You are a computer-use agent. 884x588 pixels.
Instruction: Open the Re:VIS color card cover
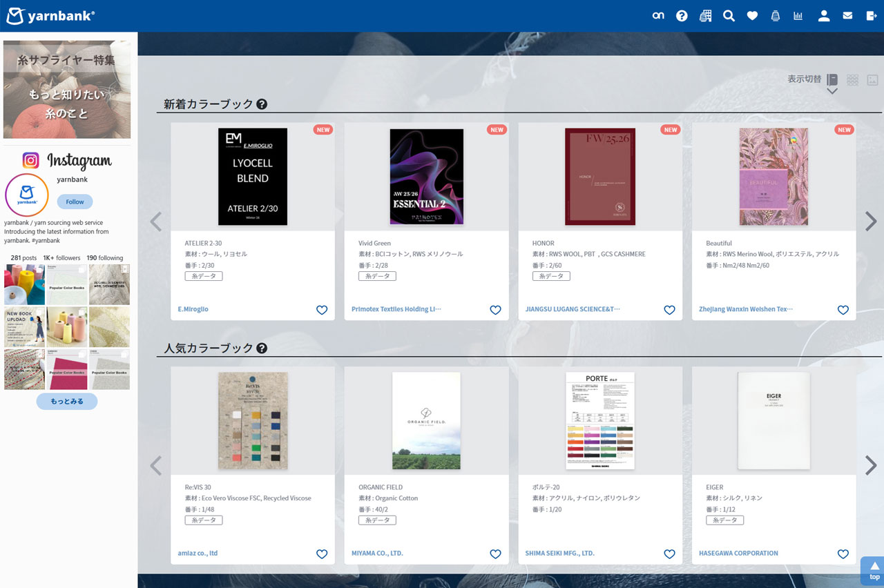[x=253, y=420]
